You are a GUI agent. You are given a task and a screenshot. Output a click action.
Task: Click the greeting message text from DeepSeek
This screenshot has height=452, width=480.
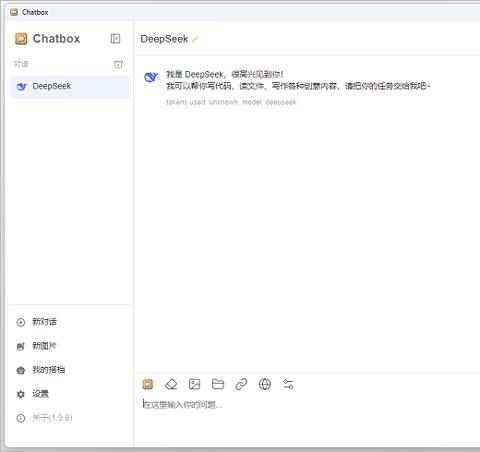click(x=298, y=80)
